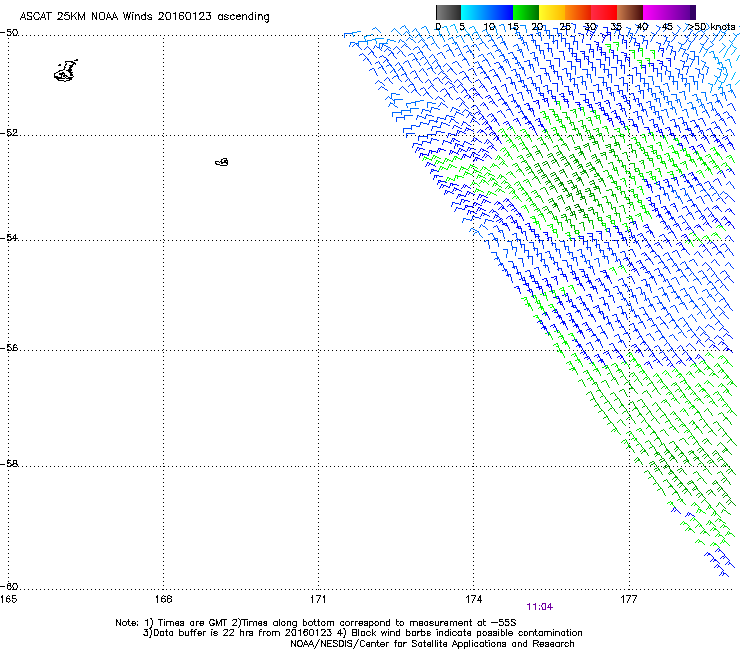Click the title 'ASCAT 25KM NOAA Winds 20160123 ascending'
Viewport: 740px width, 650px height.
(144, 17)
